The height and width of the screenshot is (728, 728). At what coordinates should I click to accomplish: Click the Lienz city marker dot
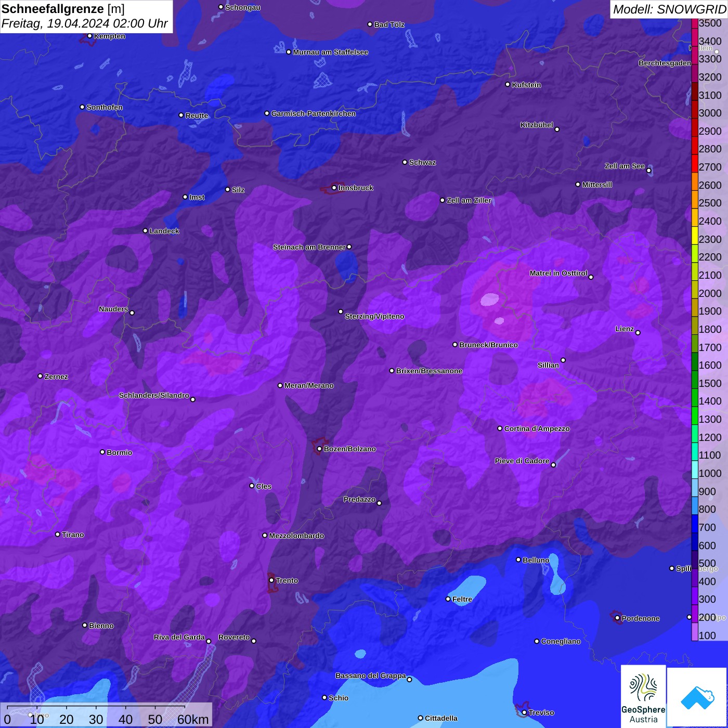(638, 333)
